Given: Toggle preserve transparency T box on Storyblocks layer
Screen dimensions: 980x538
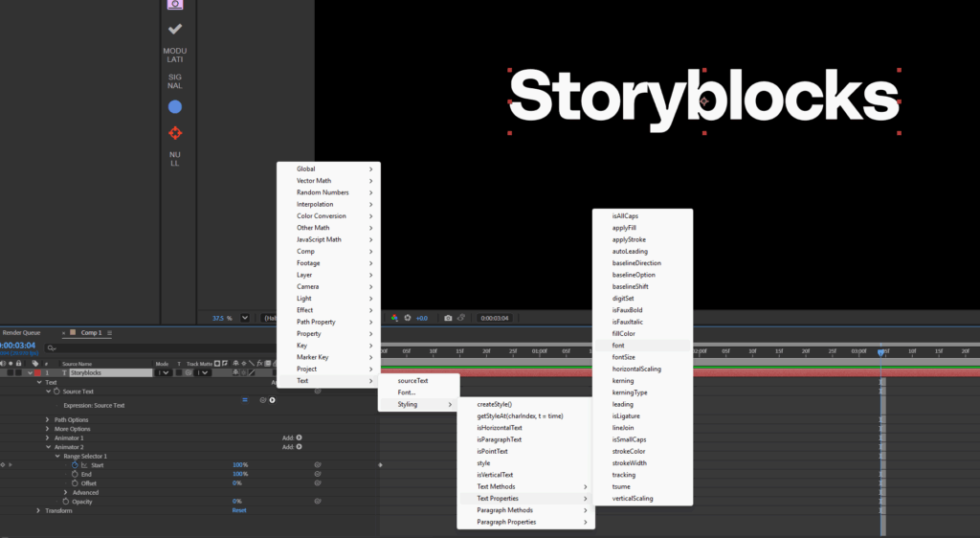Looking at the screenshot, I should tap(179, 372).
